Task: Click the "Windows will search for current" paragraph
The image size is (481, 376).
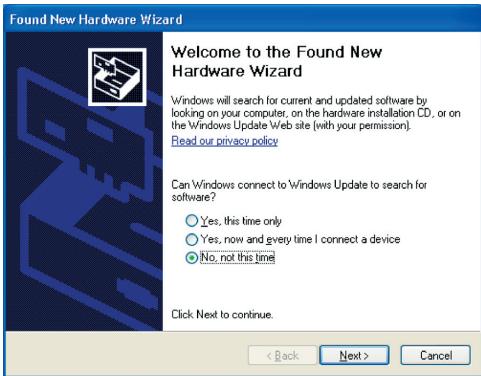Action: click(316, 113)
